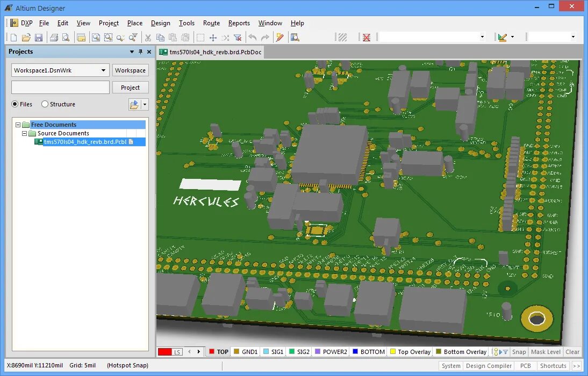The height and width of the screenshot is (376, 588).
Task: Click the empty project name field
Action: pyautogui.click(x=60, y=88)
